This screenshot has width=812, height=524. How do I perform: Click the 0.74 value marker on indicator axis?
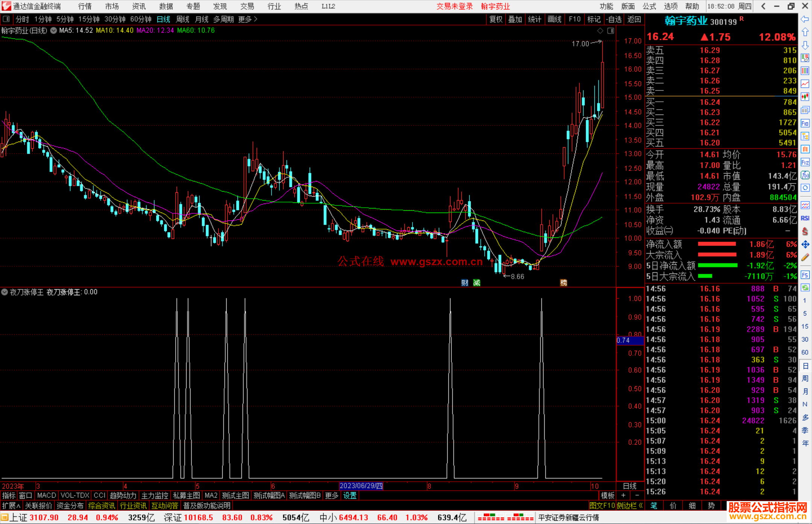pyautogui.click(x=624, y=340)
